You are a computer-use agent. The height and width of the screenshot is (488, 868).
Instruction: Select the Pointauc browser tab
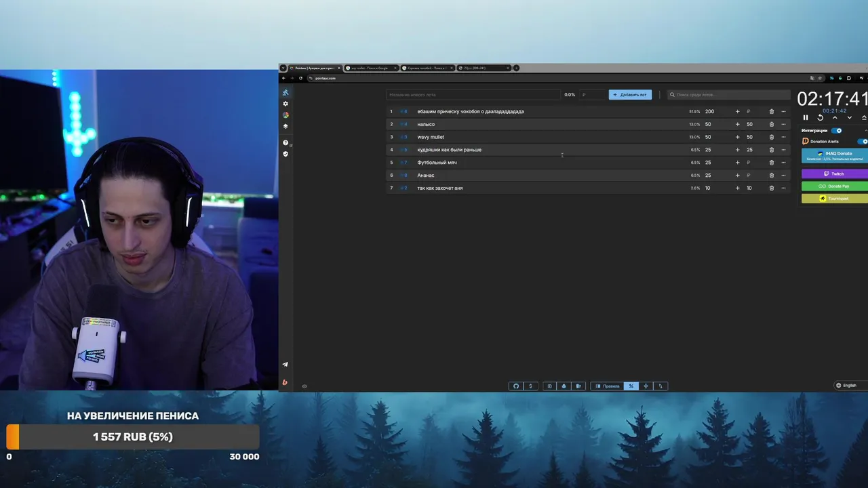tap(315, 68)
